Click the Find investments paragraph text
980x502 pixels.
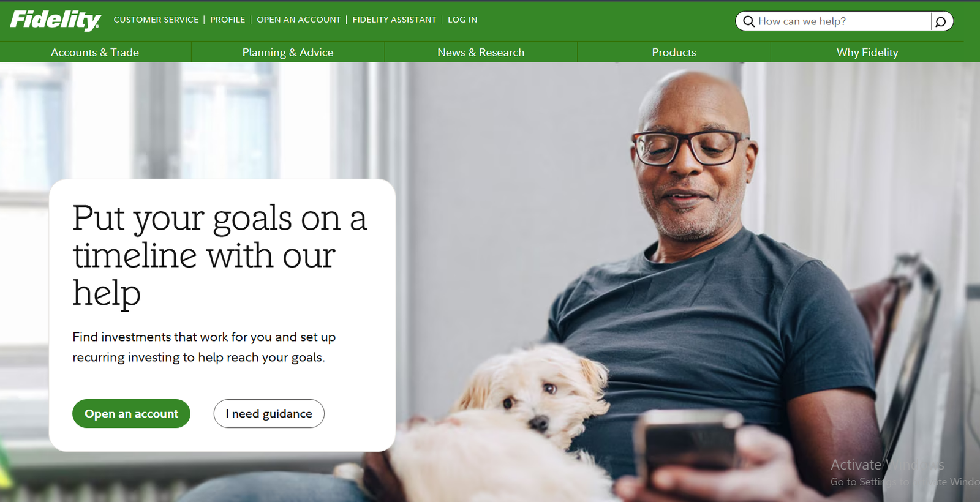tap(204, 347)
